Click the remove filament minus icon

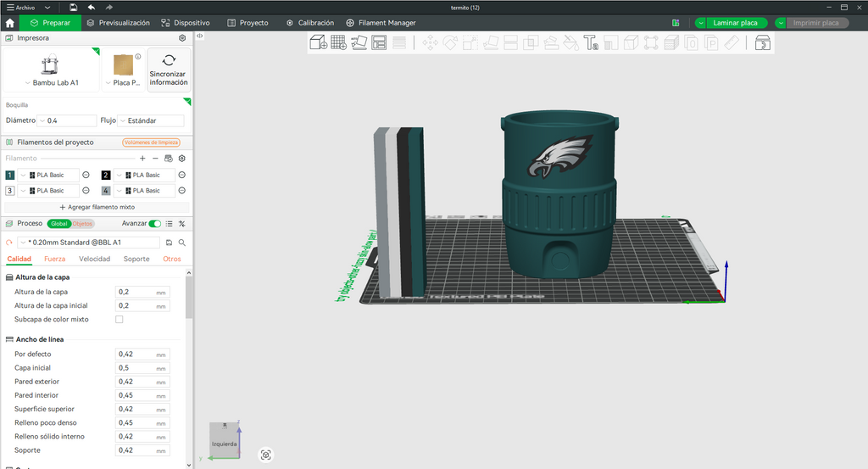coord(155,159)
